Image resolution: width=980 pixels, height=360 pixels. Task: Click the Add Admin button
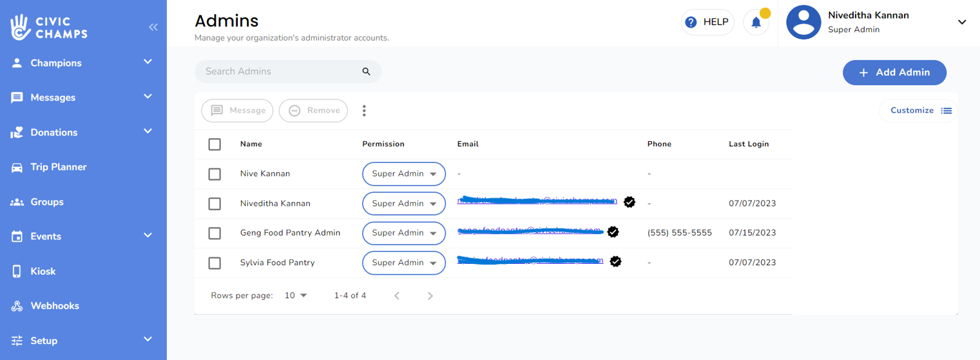(894, 73)
